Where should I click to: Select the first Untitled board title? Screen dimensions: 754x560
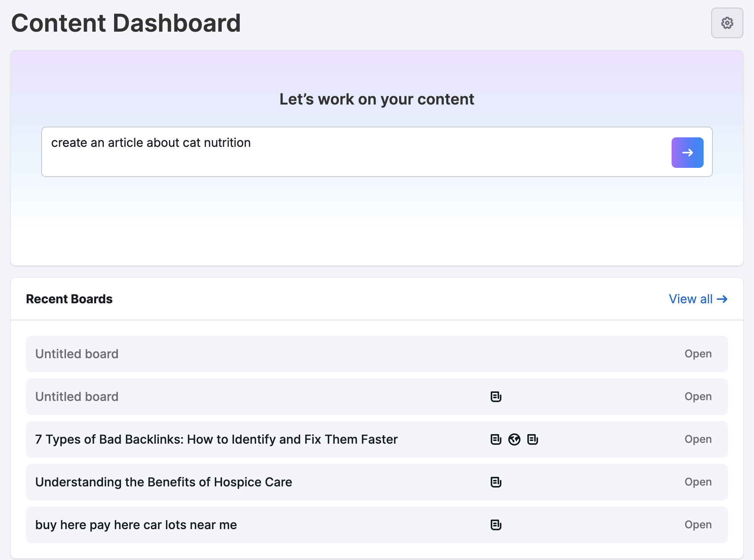click(77, 354)
